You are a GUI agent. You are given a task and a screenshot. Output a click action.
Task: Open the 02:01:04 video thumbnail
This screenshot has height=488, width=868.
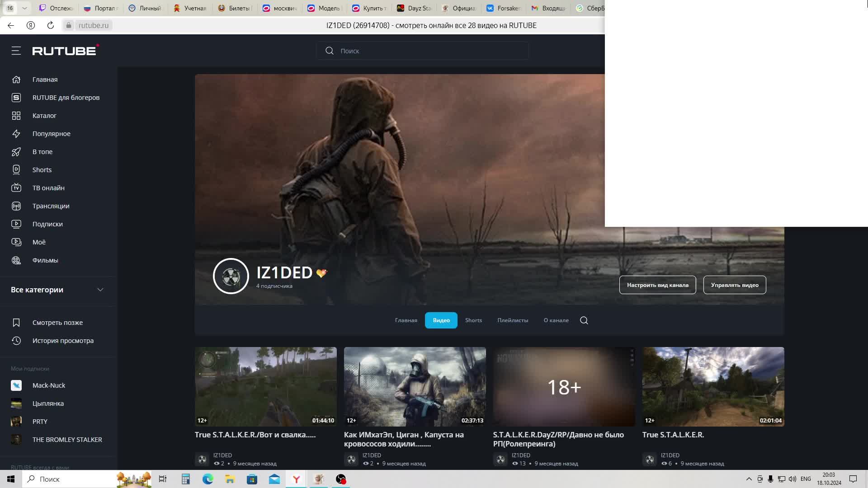pyautogui.click(x=713, y=387)
